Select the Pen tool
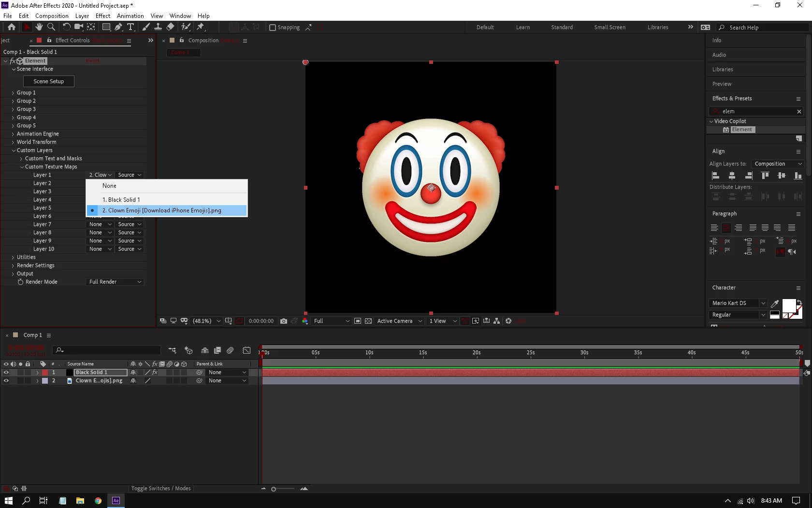Image resolution: width=812 pixels, height=508 pixels. (118, 27)
